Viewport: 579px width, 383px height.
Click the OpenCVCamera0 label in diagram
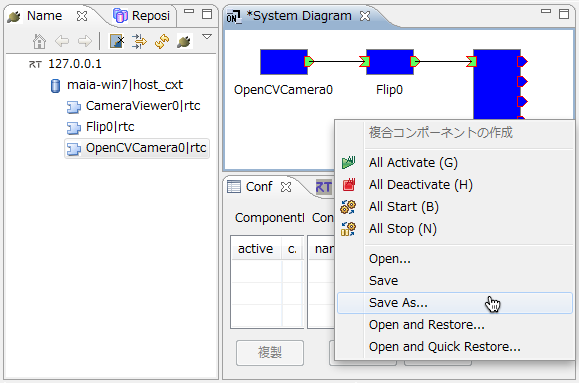click(283, 90)
